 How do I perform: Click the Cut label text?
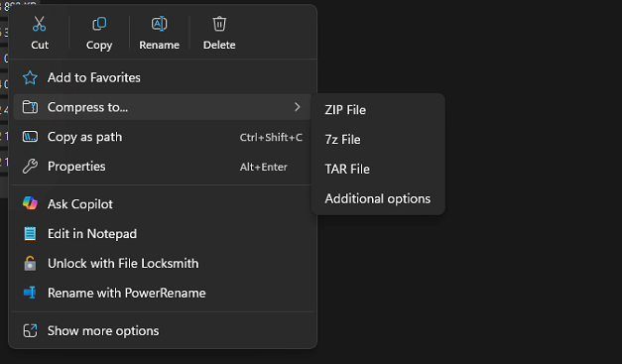40,45
